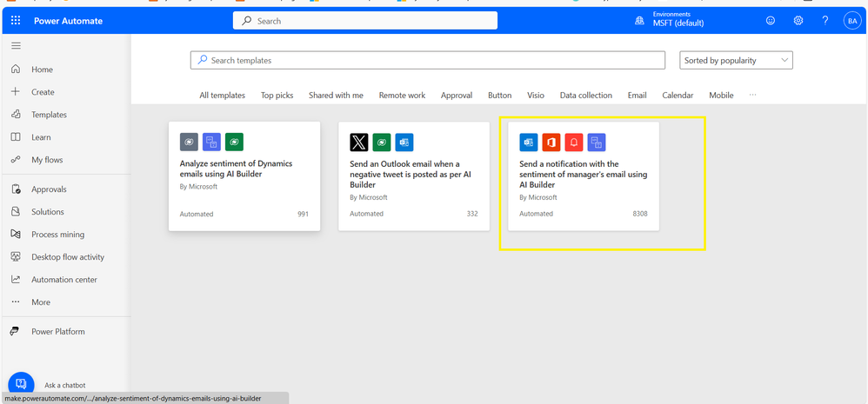Click the Process mining icon

[x=16, y=235]
